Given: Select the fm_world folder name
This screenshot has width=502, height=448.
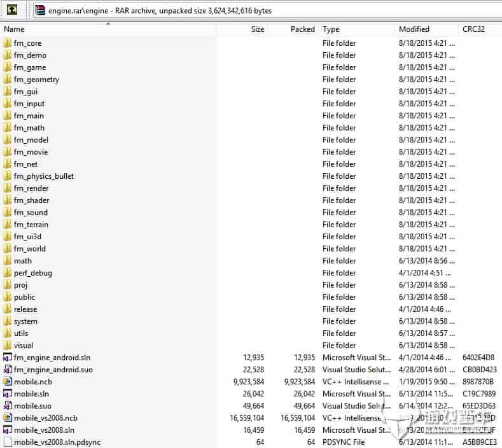Looking at the screenshot, I should [x=30, y=248].
